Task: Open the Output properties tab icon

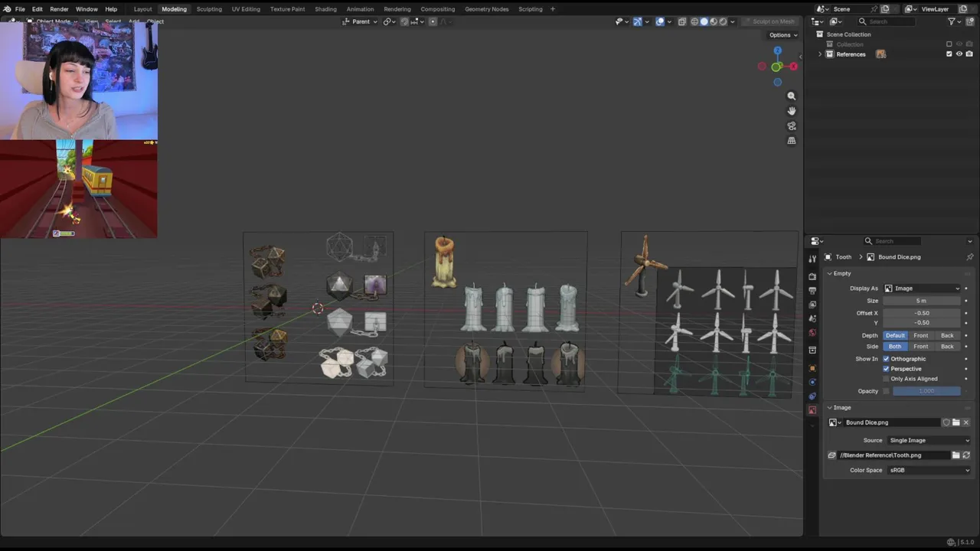Action: (812, 291)
